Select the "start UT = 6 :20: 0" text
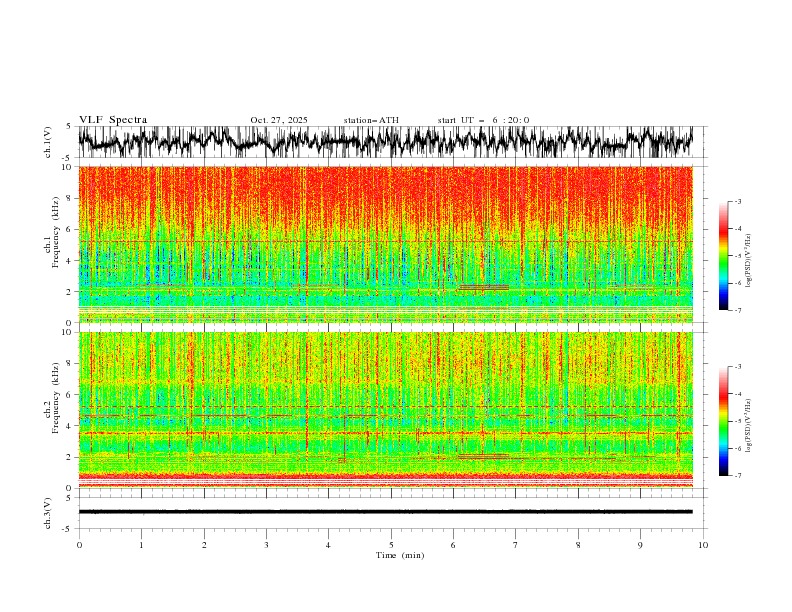Image resolution: width=792 pixels, height=612 pixels. point(483,120)
